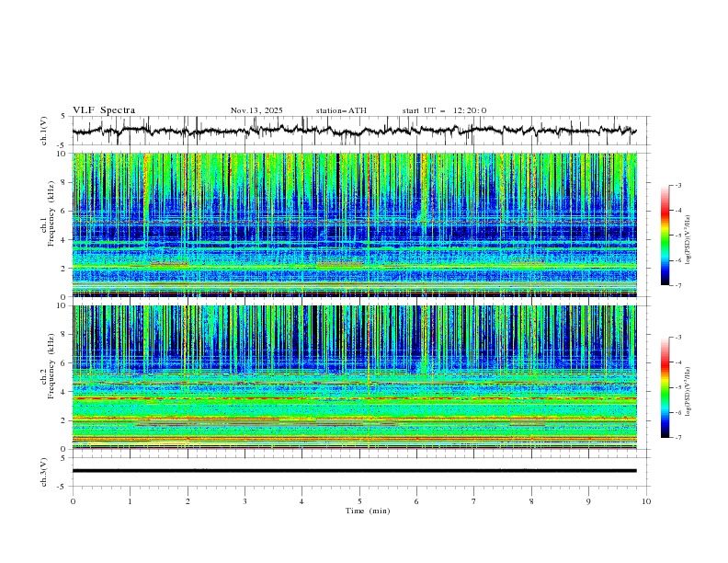Click the "6" tick on the time axis

coord(416,501)
